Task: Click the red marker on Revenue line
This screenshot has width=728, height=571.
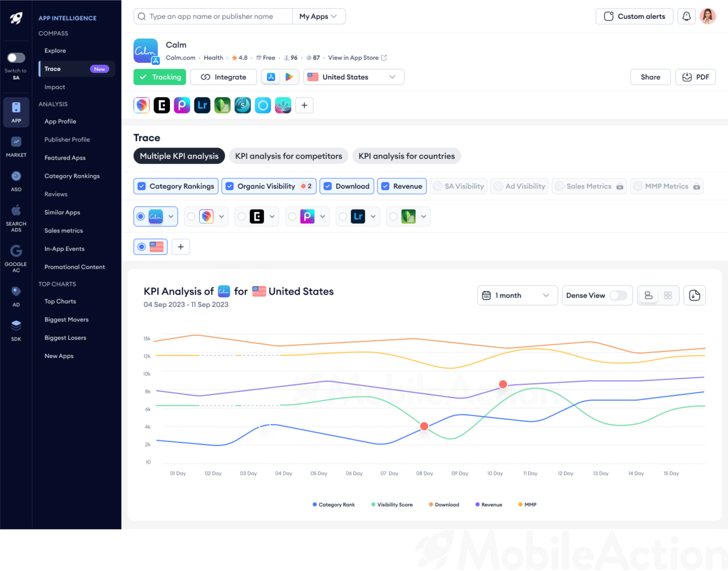Action: 503,384
